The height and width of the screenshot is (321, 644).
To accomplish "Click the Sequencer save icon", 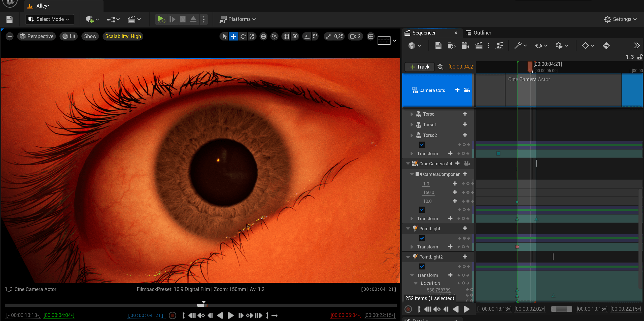I will [x=438, y=46].
